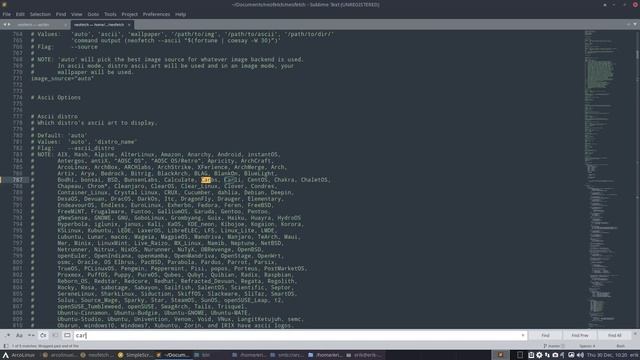Open the Bash syntax selector

pyautogui.click(x=620, y=346)
